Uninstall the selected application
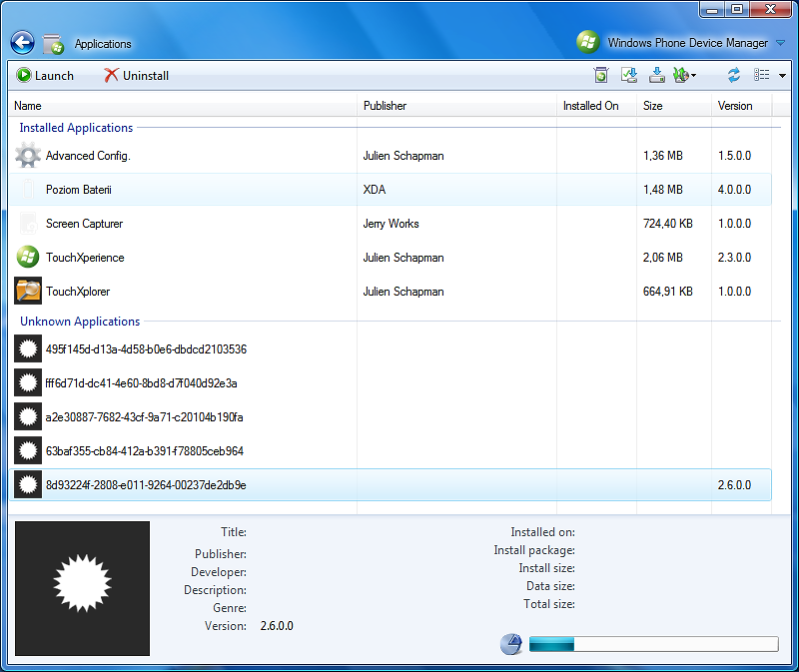 pos(136,76)
